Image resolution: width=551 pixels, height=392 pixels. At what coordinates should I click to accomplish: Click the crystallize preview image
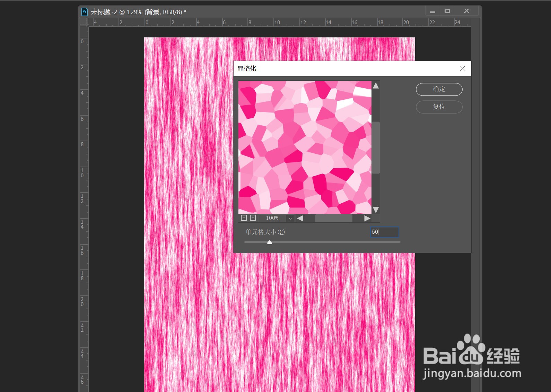coord(305,147)
